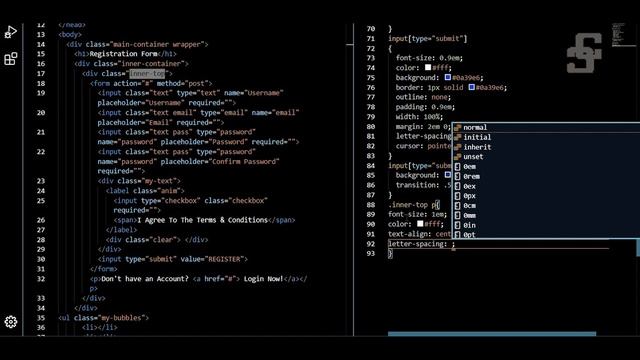Choose '0rem' from the suggestion list
Image resolution: width=640 pixels, height=360 pixels.
[546, 176]
